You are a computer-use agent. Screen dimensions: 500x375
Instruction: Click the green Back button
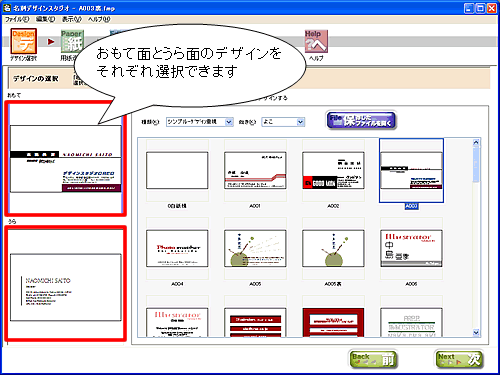[373, 360]
